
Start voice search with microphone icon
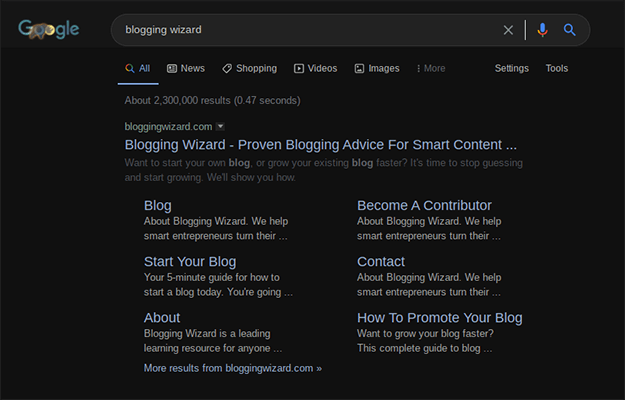click(x=542, y=30)
